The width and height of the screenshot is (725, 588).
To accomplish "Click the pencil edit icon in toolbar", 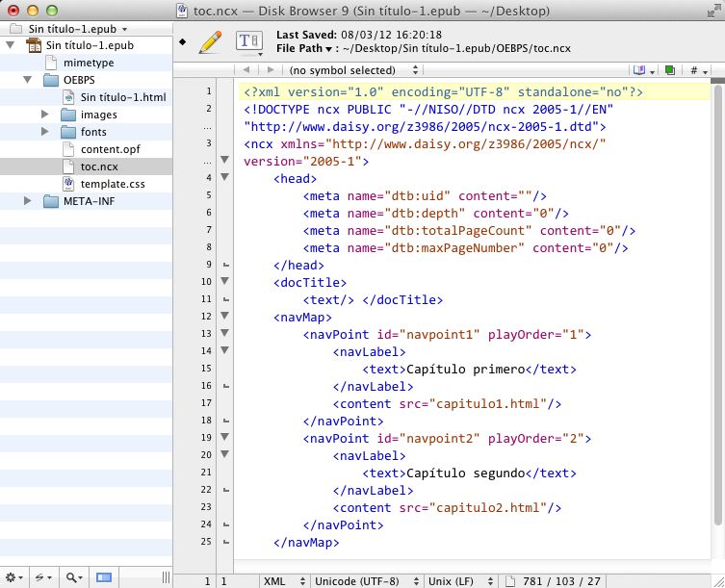I will click(211, 42).
